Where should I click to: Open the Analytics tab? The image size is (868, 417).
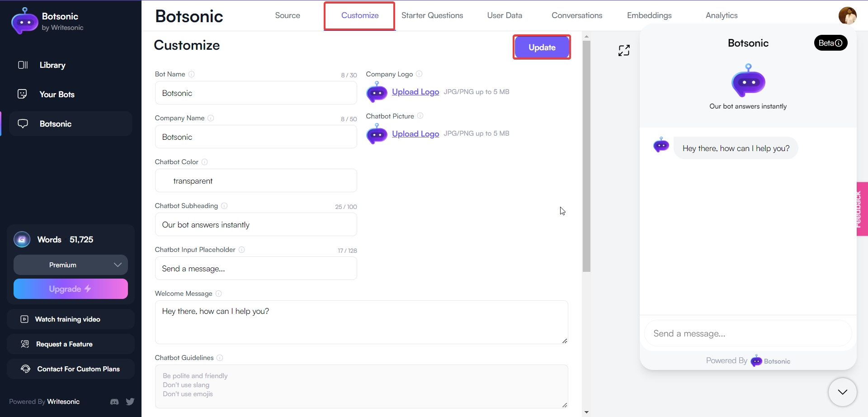pos(722,15)
